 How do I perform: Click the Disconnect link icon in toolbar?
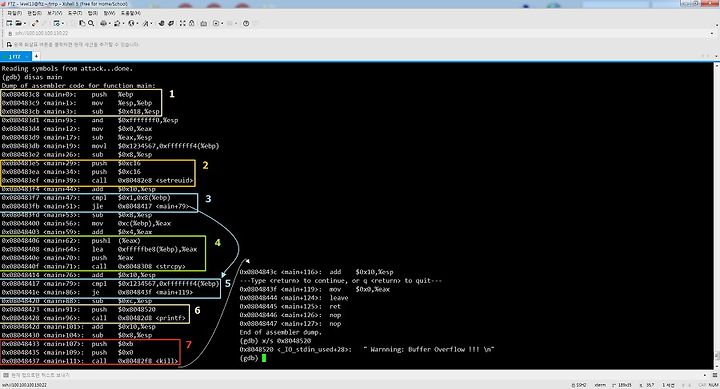click(x=35, y=23)
